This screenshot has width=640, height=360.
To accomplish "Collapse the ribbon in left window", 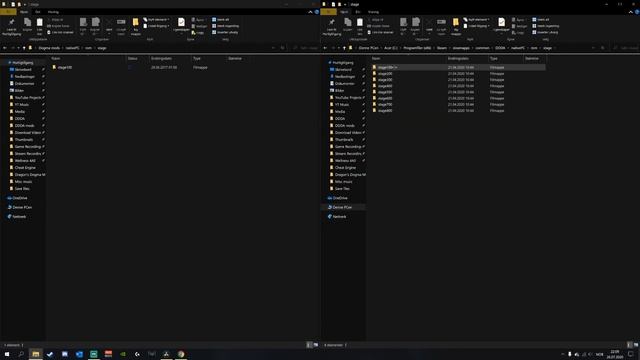I will pyautogui.click(x=311, y=12).
